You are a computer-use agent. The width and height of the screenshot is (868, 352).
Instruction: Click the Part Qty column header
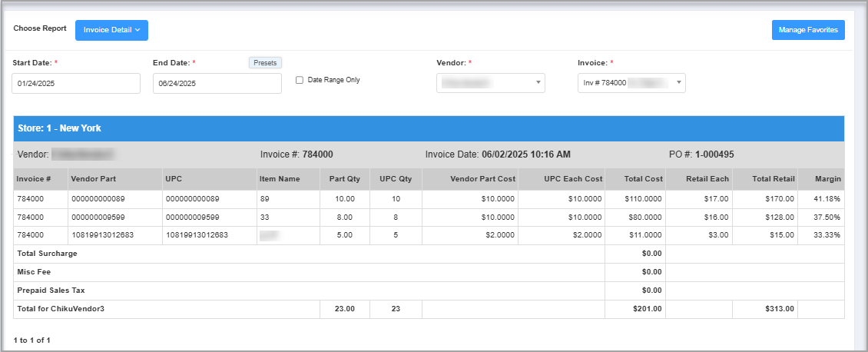[x=344, y=179]
